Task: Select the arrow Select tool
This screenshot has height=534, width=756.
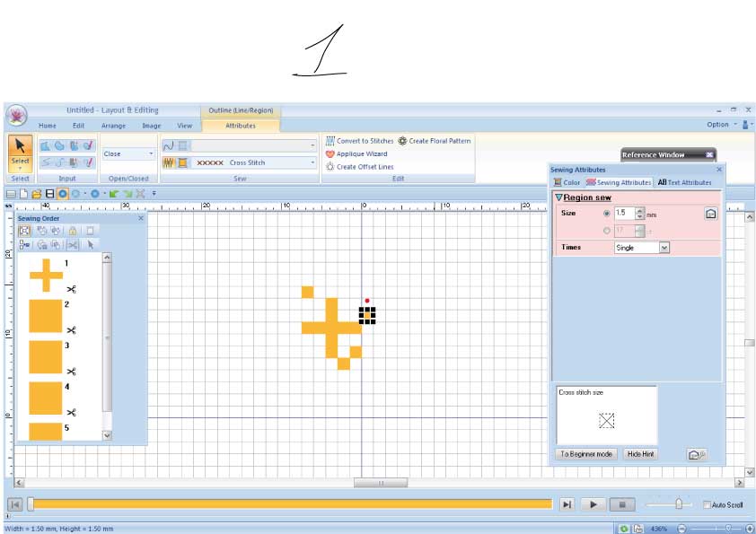Action: tap(21, 153)
